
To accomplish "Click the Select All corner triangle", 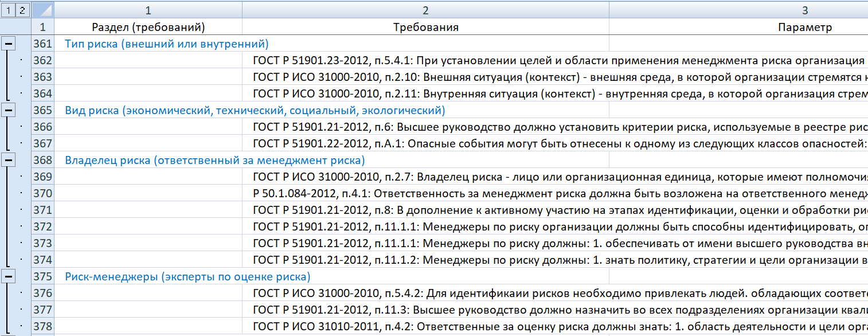I will click(43, 10).
